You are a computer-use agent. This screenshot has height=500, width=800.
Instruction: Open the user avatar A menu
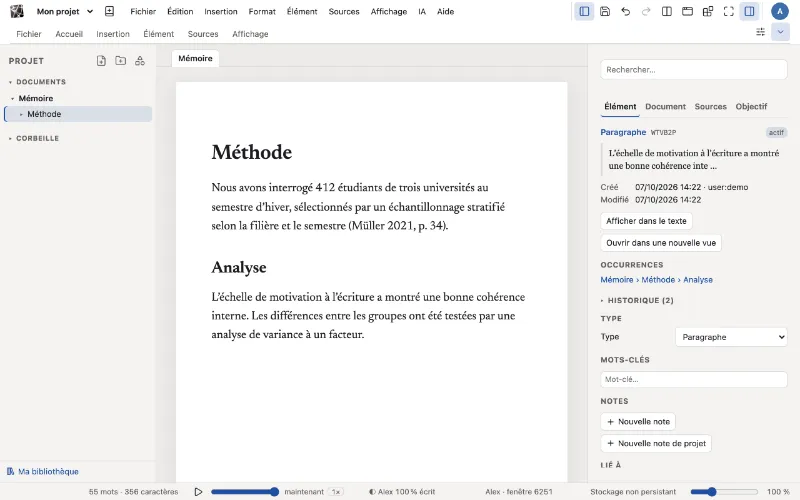(780, 11)
